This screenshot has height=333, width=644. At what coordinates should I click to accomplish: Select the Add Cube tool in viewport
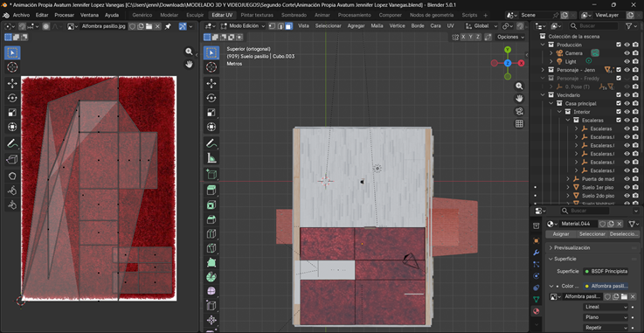coord(211,174)
